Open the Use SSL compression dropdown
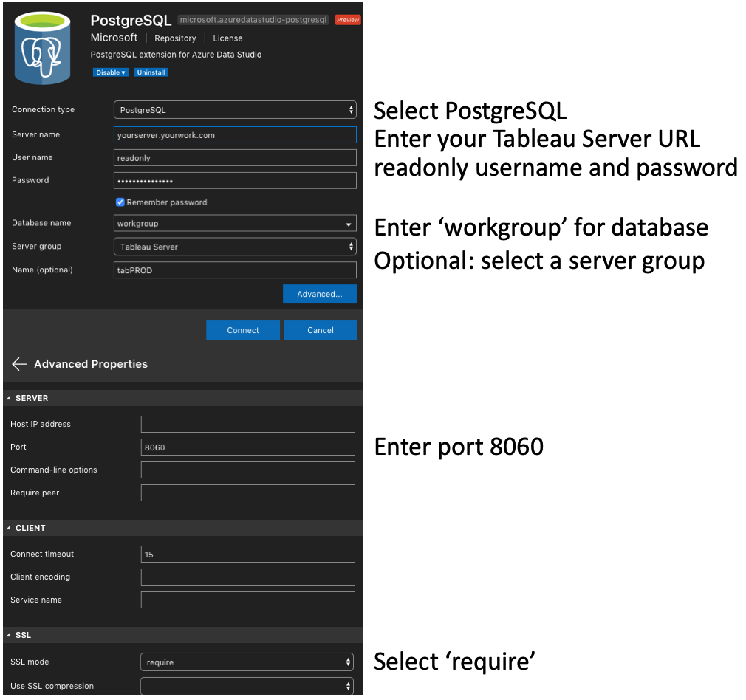The image size is (746, 700). (247, 686)
